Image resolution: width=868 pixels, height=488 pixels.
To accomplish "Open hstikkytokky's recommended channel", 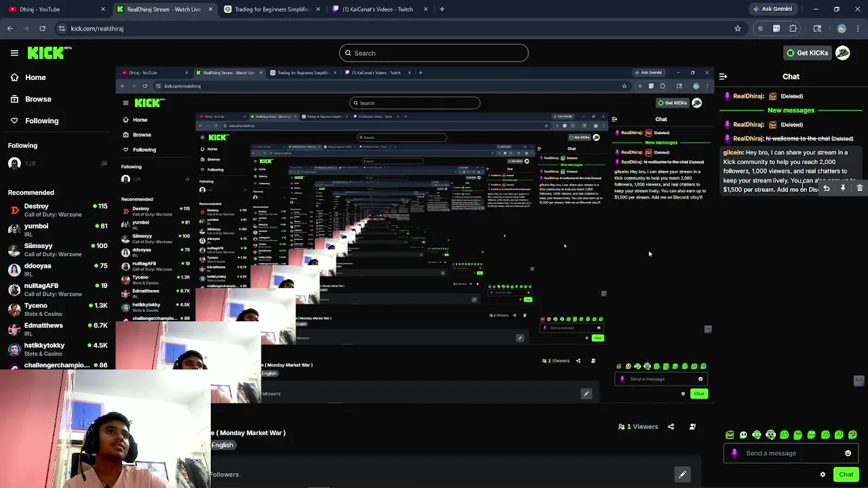I will pyautogui.click(x=58, y=349).
